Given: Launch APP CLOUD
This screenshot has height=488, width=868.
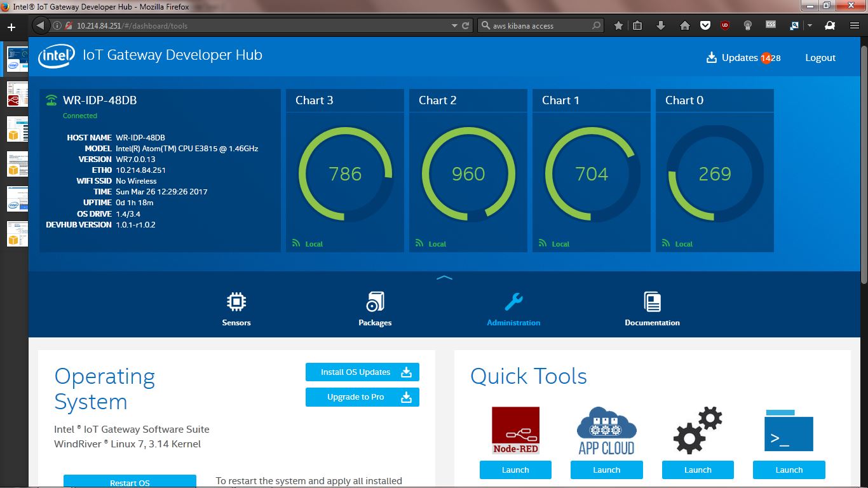Looking at the screenshot, I should [x=607, y=470].
